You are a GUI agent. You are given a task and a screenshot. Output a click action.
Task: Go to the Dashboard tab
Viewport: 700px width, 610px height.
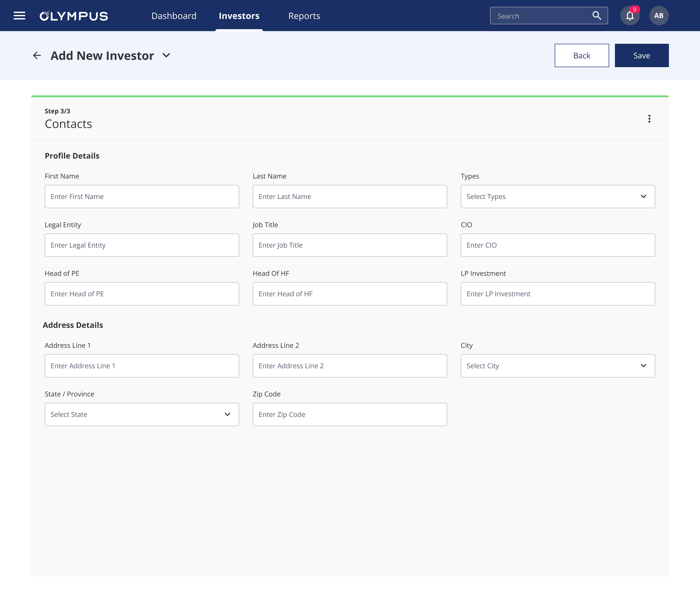[x=174, y=16]
